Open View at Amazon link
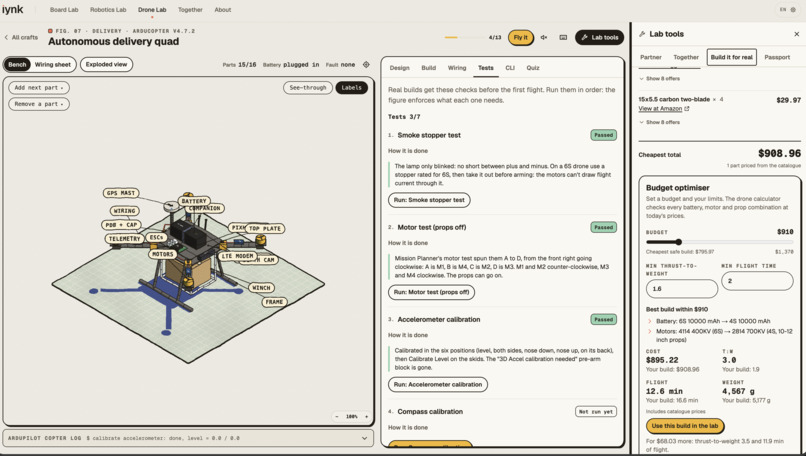 (660, 108)
